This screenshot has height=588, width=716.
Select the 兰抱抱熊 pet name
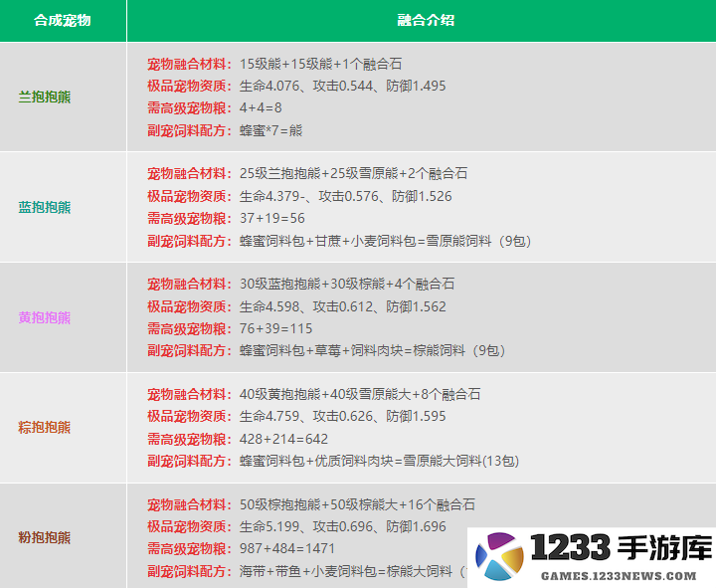(45, 97)
